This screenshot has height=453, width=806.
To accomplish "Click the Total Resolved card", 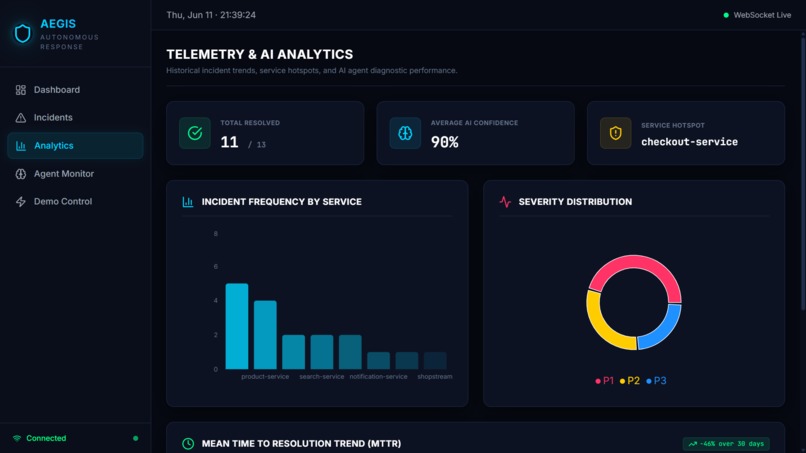I will tap(265, 133).
